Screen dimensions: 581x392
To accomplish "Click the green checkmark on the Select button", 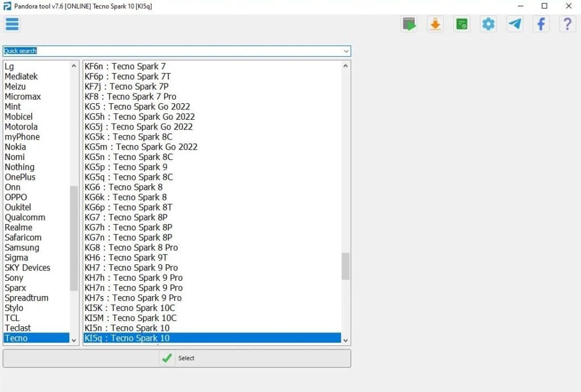I will [167, 358].
